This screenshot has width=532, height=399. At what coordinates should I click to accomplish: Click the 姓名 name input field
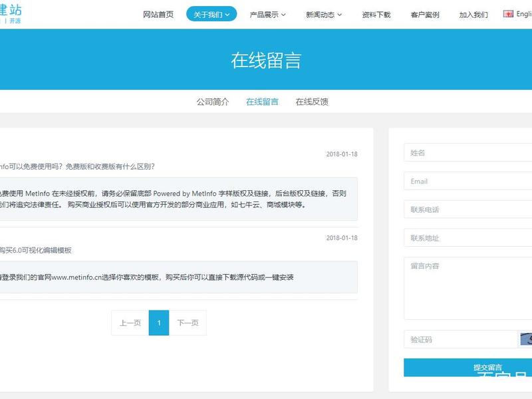pos(468,152)
